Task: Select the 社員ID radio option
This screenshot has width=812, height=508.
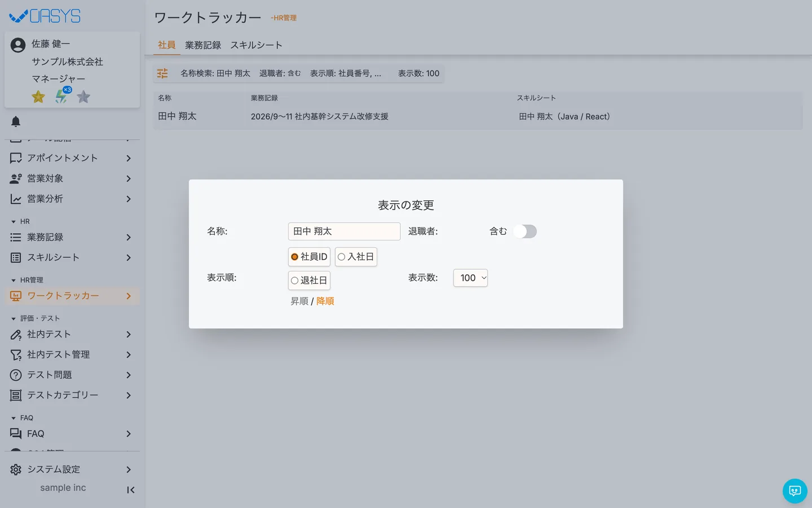Action: (x=309, y=257)
